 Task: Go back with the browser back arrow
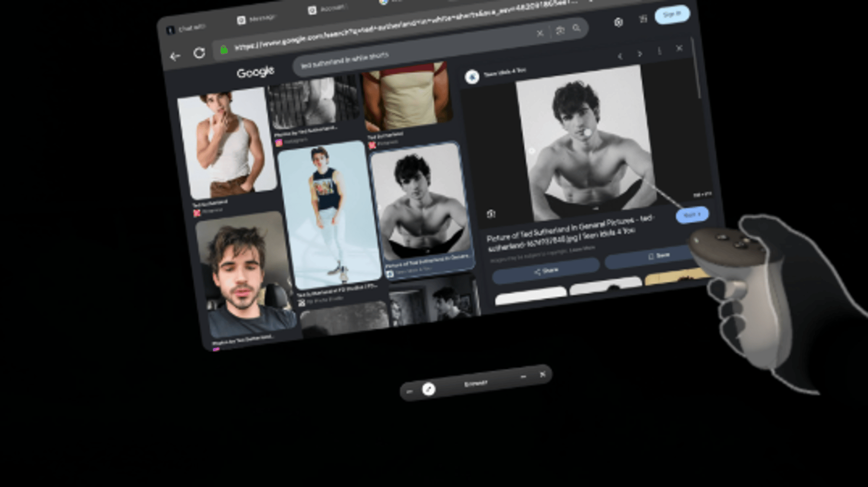[x=175, y=56]
